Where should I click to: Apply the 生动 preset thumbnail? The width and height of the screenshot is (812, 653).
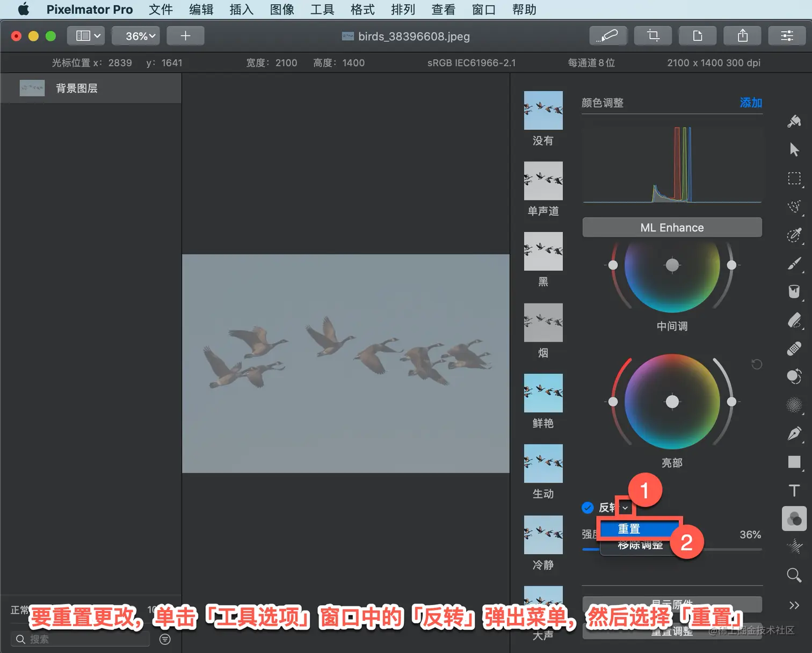[x=543, y=463]
